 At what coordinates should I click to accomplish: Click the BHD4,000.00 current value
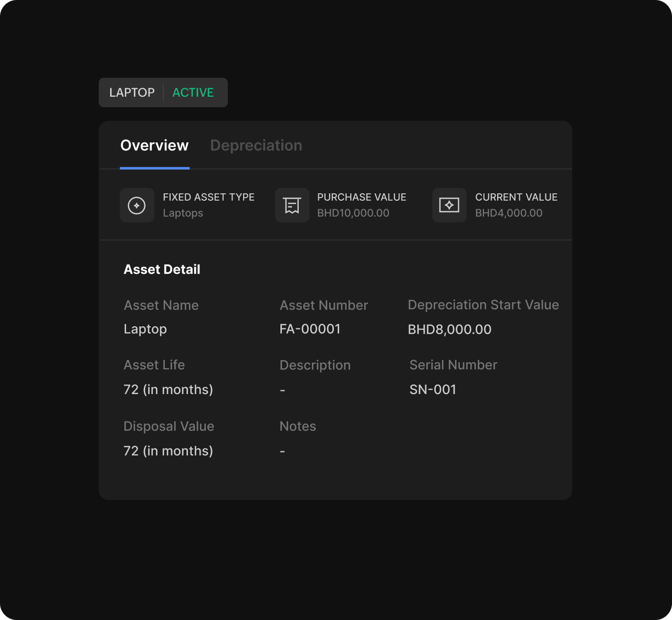click(508, 213)
